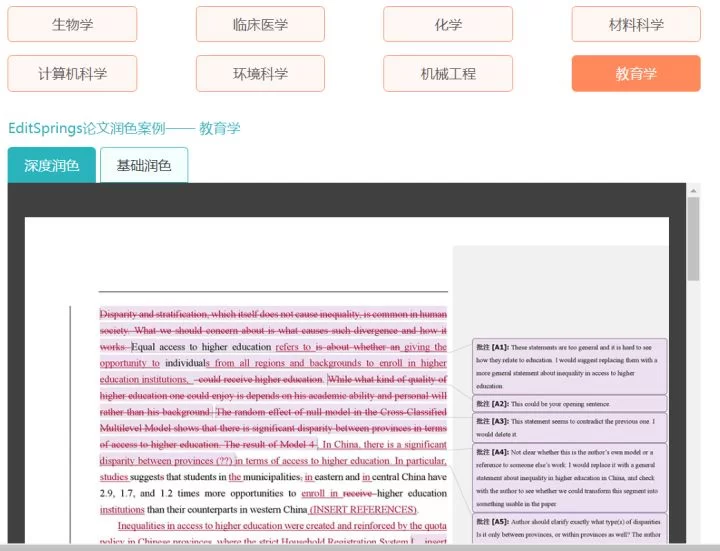Switch to the 机械工程 category
This screenshot has height=551, width=720.
[448, 73]
